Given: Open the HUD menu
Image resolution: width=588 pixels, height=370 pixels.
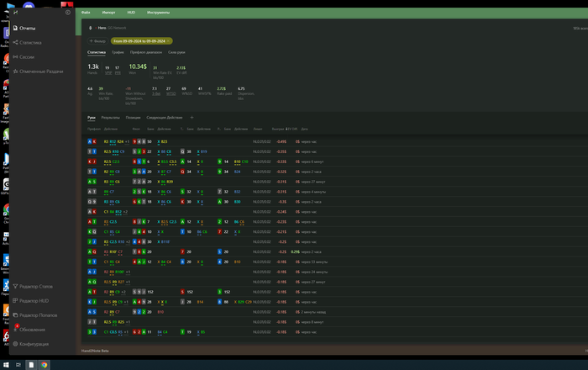Looking at the screenshot, I should click(x=131, y=13).
